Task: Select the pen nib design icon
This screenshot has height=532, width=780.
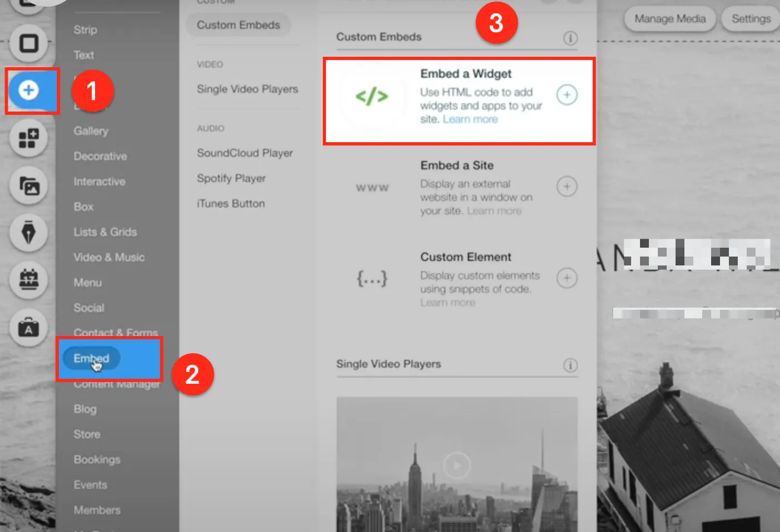Action: pos(28,233)
